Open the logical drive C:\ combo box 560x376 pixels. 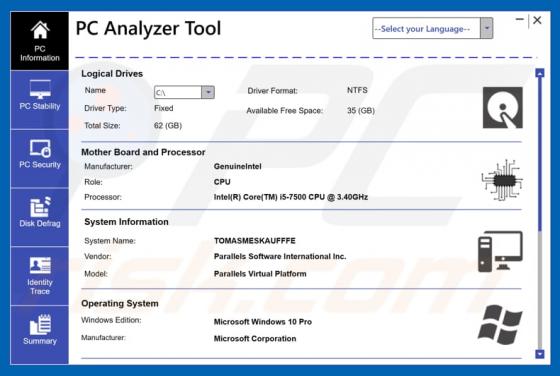tap(184, 92)
